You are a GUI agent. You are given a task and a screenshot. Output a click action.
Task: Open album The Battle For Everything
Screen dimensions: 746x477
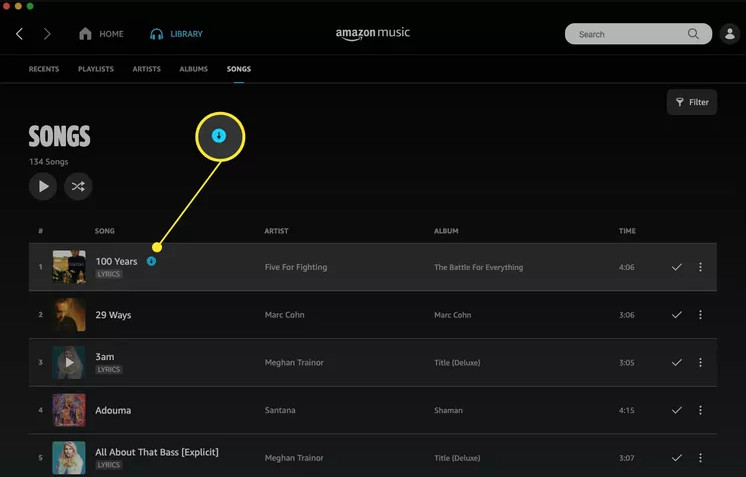pyautogui.click(x=478, y=267)
